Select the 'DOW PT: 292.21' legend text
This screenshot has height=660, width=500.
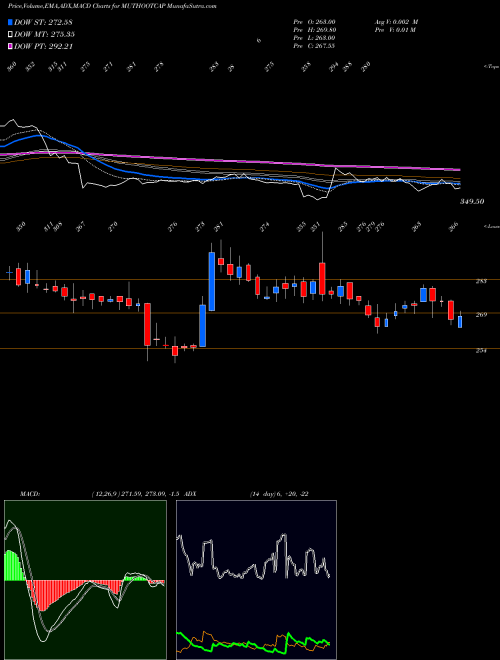(43, 46)
